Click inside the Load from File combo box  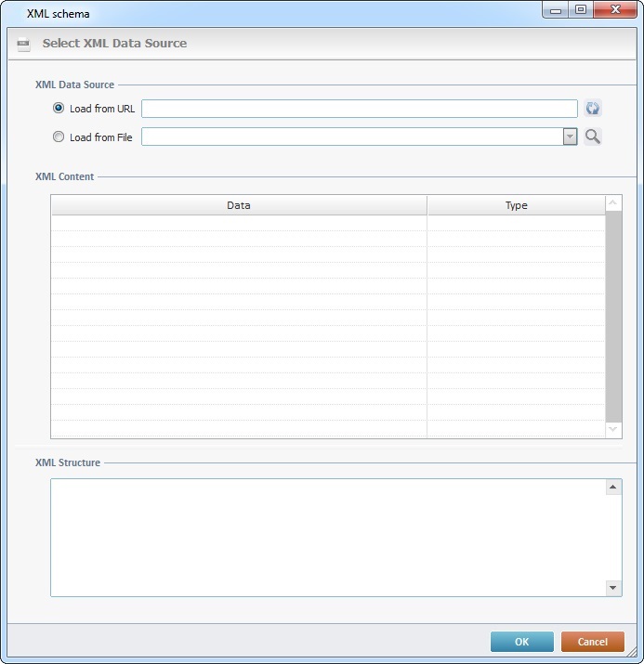click(351, 137)
